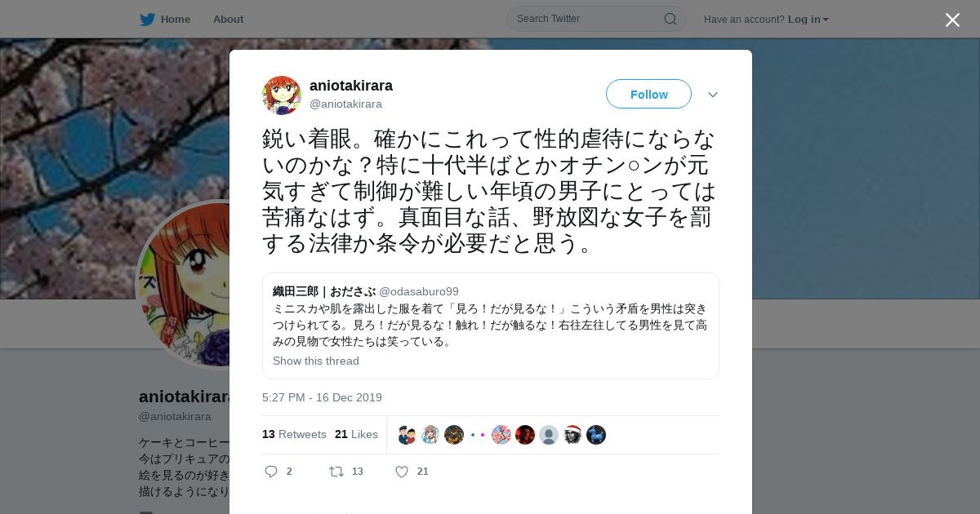Screen dimensions: 980x514
Task: Click the search magnifier icon
Action: (670, 19)
